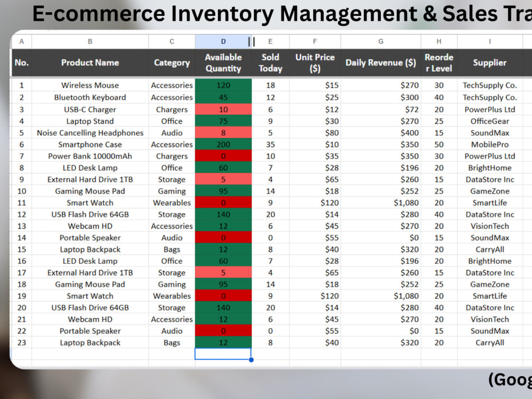The image size is (532, 399).
Task: Click 'USB Flash Drive 64GB' in row 12
Action: point(90,214)
